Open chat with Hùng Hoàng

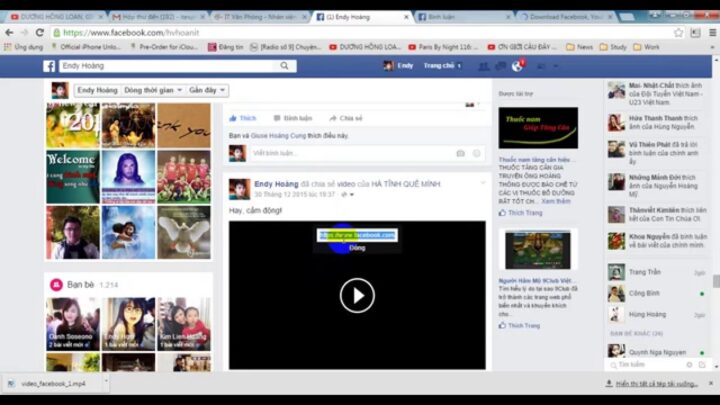click(657, 315)
